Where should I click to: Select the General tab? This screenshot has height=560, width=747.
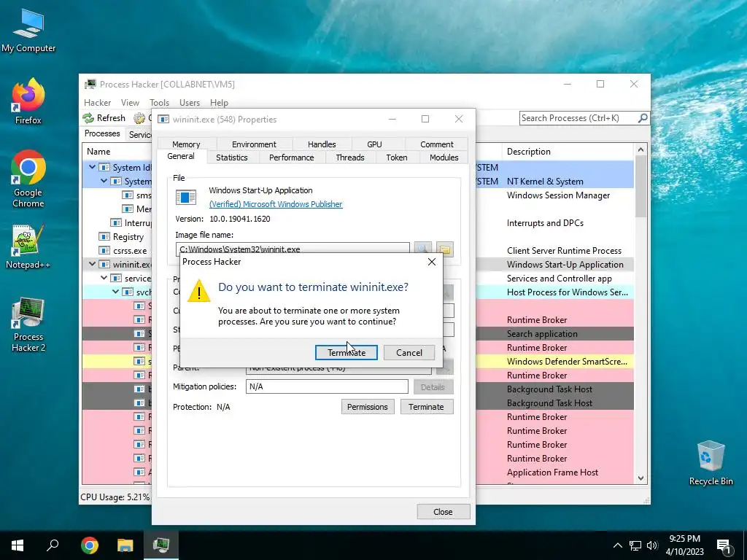click(x=181, y=156)
